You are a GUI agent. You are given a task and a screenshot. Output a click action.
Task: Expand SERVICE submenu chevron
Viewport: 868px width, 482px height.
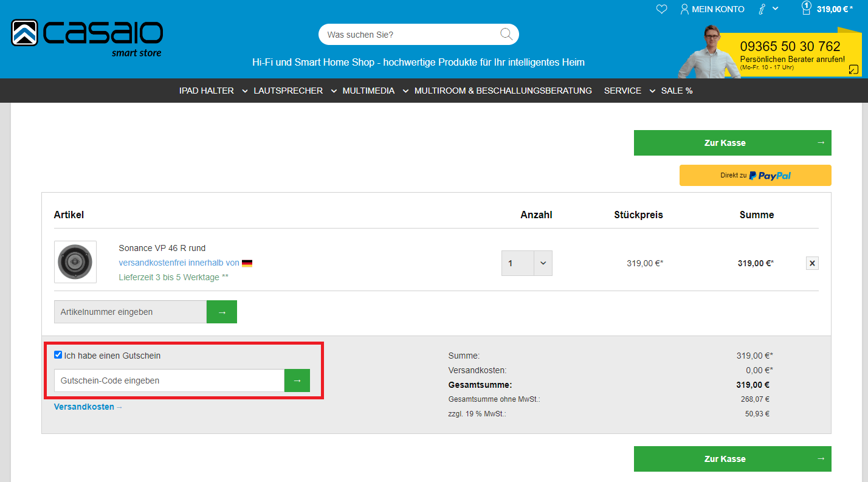pyautogui.click(x=652, y=91)
